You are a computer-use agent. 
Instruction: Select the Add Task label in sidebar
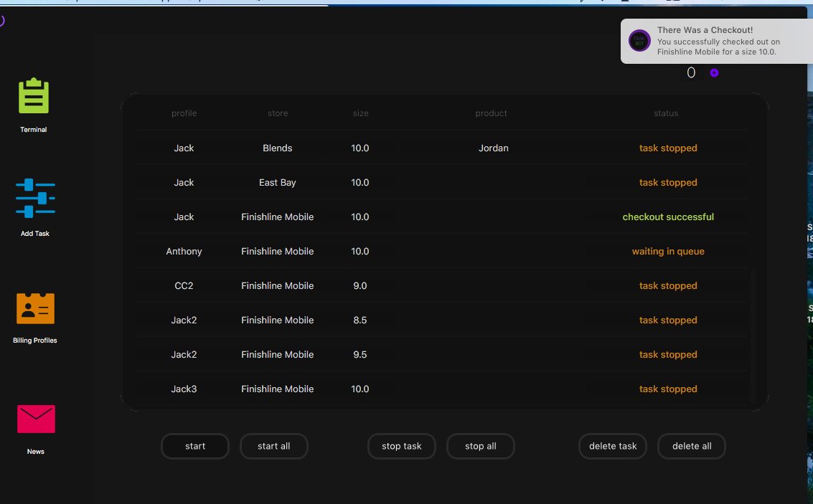coord(34,234)
